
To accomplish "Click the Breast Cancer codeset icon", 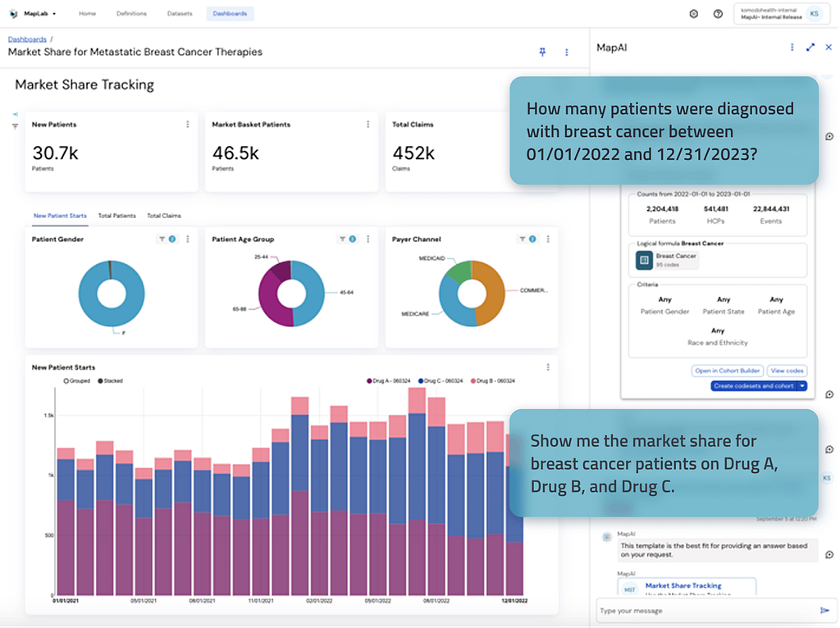I will (644, 260).
